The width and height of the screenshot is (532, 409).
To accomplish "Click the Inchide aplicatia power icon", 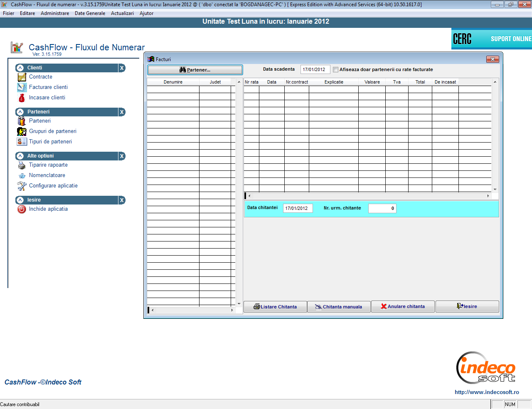I will tap(22, 209).
